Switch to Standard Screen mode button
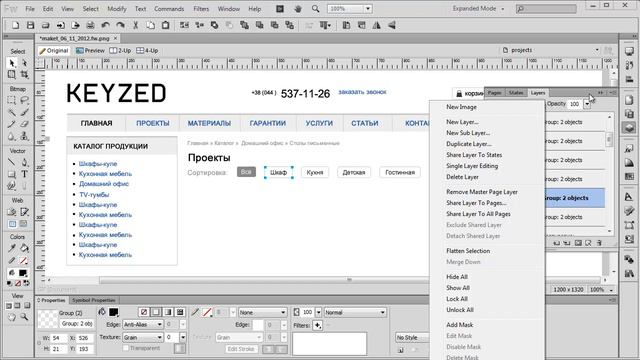 tap(9, 306)
